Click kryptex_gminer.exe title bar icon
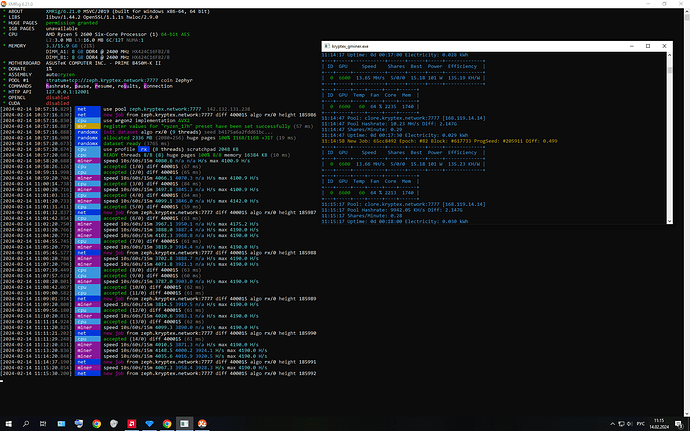690x431 pixels. point(327,46)
